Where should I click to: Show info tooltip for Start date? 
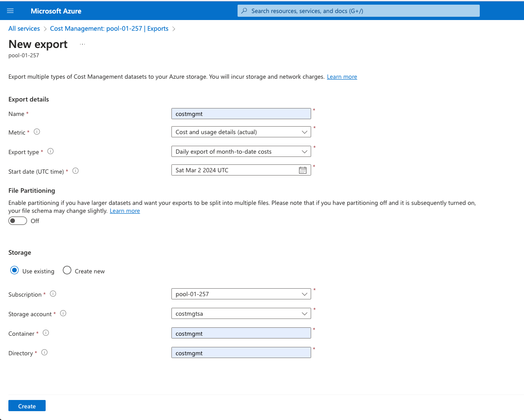[75, 171]
